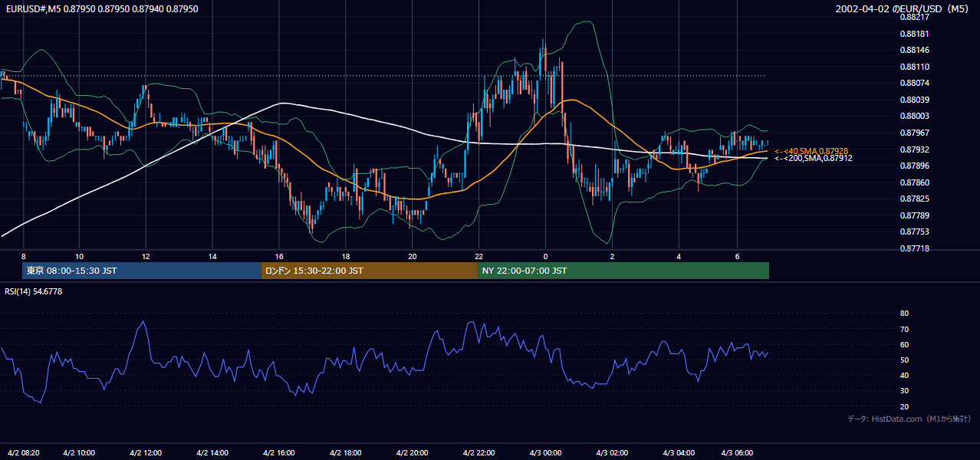Click the RSI axis level 70
This screenshot has width=980, height=460.
click(x=904, y=329)
